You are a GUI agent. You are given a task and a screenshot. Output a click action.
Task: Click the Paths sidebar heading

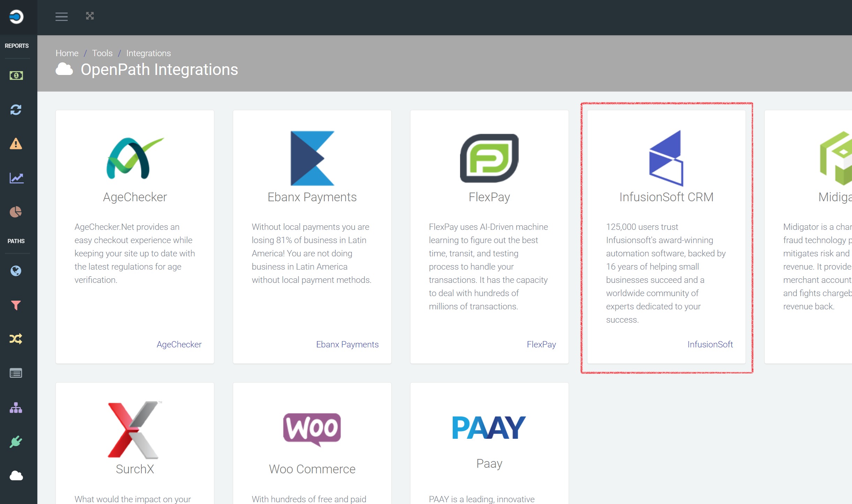coord(16,241)
